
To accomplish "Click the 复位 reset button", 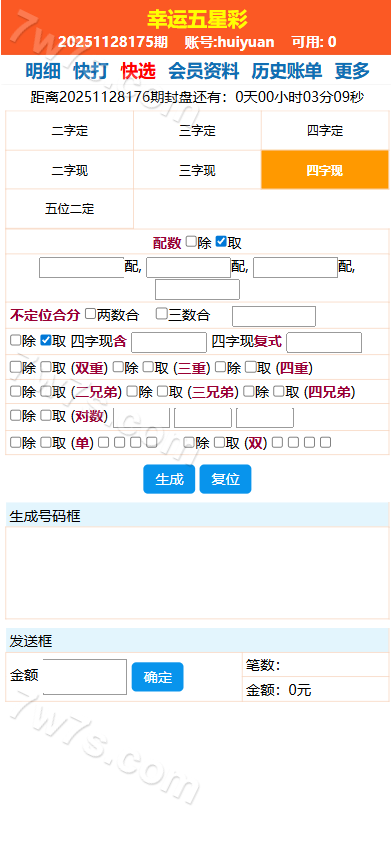I will (x=225, y=479).
